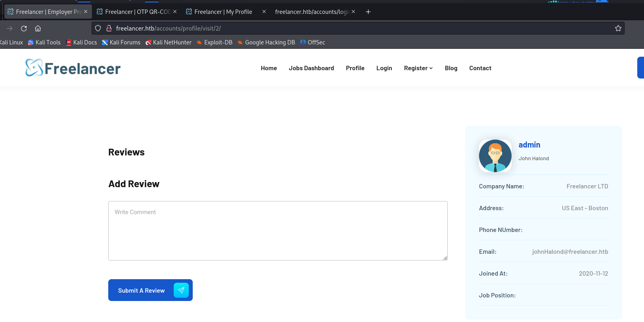Go to Home in site navigation
The height and width of the screenshot is (322, 644).
pos(269,68)
